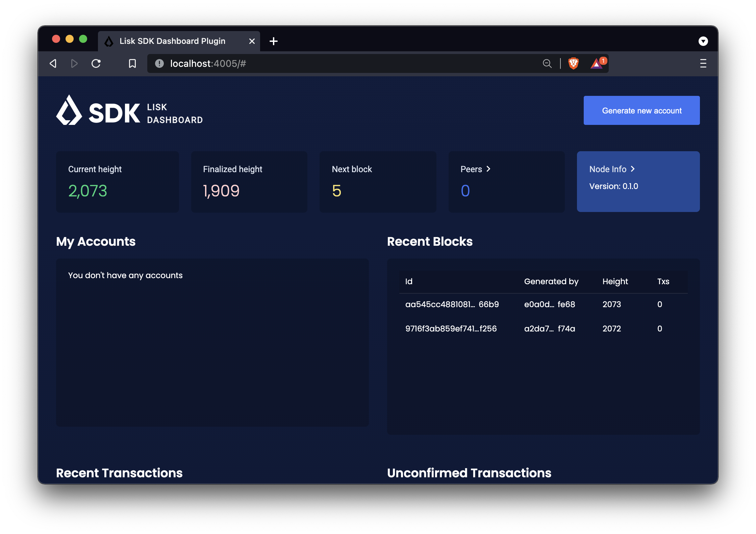Viewport: 756px width, 534px height.
Task: Open a new tab with plus button
Action: pyautogui.click(x=274, y=41)
